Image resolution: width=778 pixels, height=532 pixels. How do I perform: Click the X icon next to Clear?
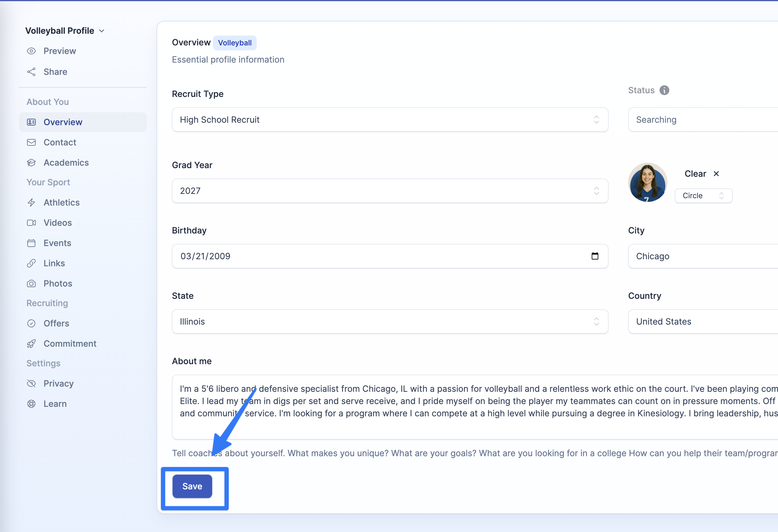pyautogui.click(x=716, y=174)
